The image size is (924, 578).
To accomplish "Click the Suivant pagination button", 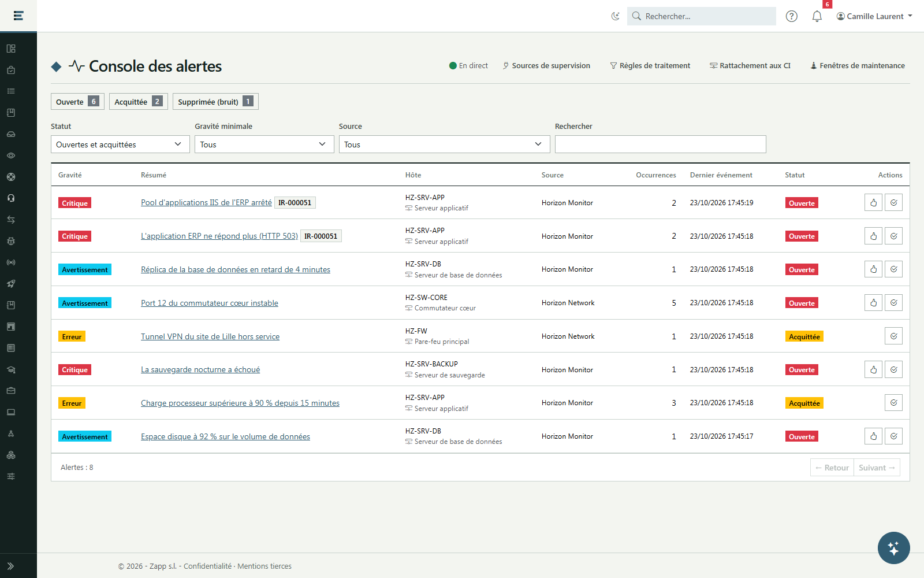I will 877,468.
